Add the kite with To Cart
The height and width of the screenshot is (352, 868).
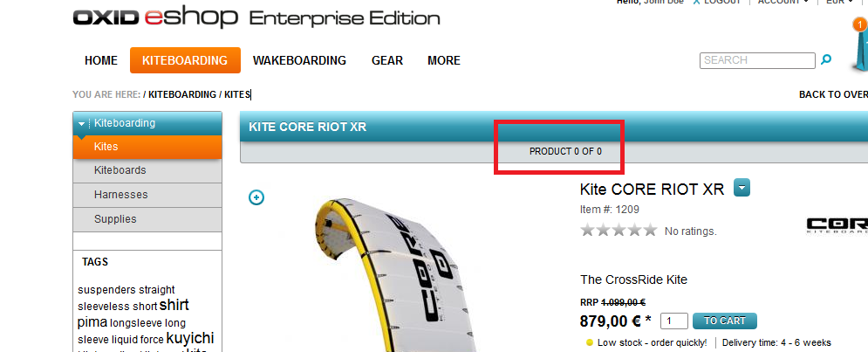pos(725,321)
